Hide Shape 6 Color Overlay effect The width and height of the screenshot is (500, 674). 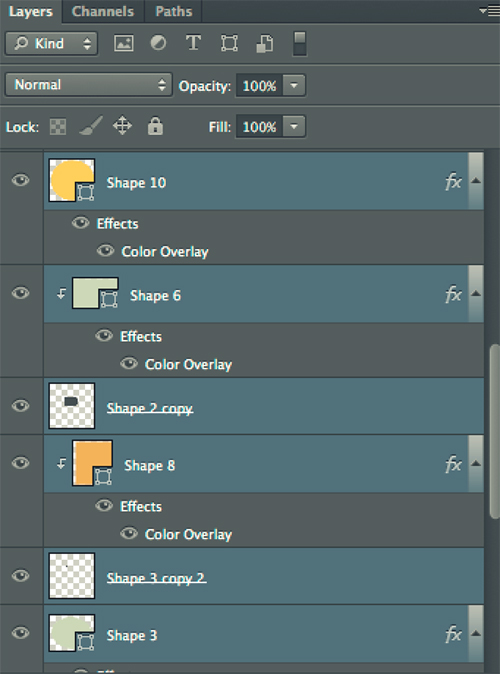tap(129, 364)
